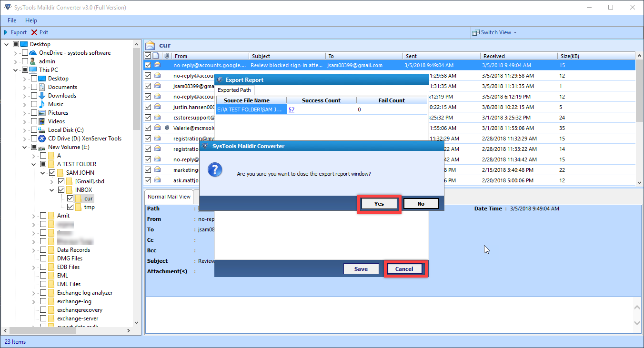The image size is (644, 348).
Task: Click the Export toolbar icon
Action: coord(6,32)
